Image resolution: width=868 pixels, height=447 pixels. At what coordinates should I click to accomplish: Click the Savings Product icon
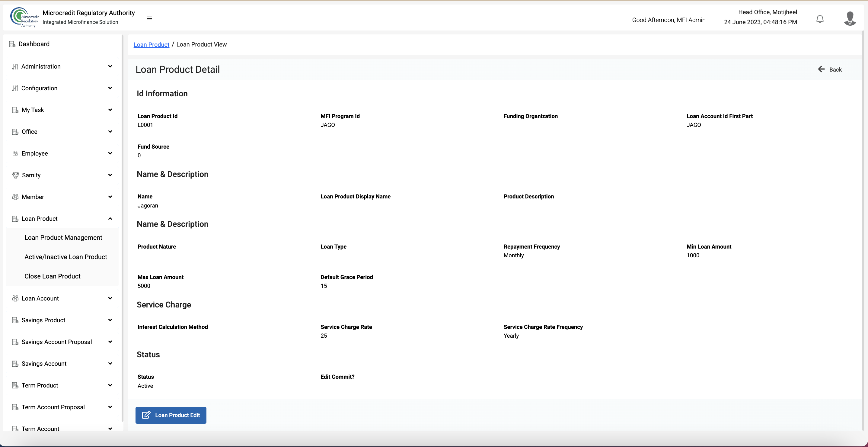15,320
